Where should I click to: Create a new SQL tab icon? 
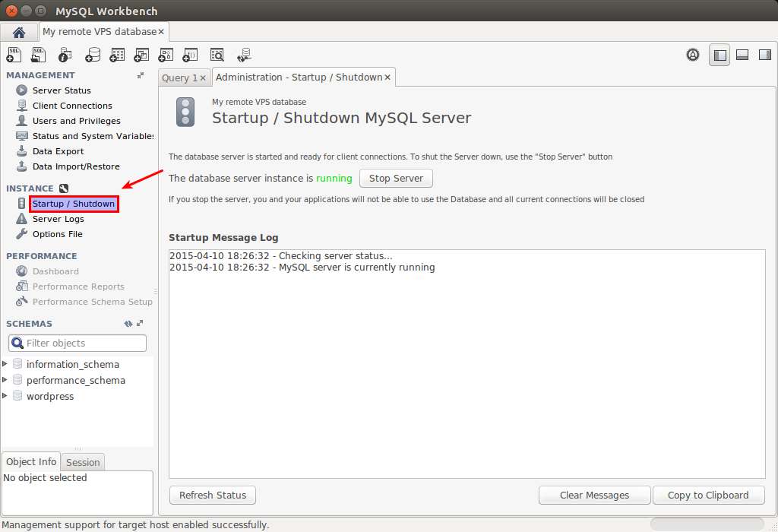click(x=14, y=55)
